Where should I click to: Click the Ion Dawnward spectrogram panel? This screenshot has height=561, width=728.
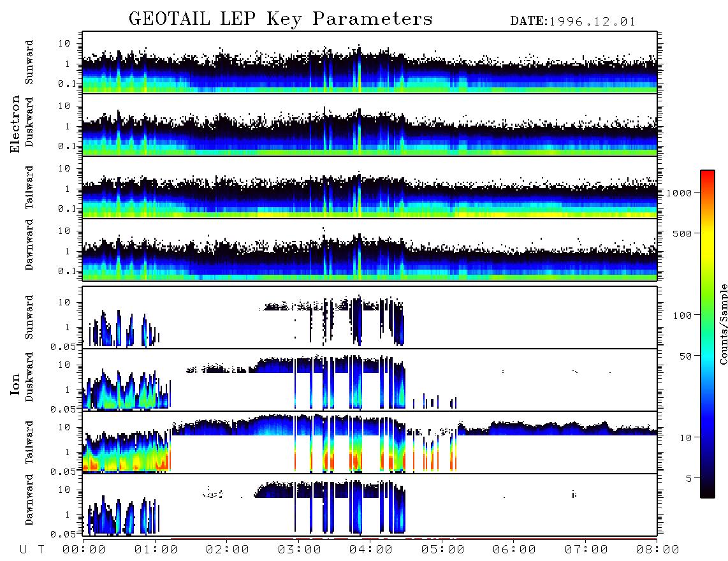tap(370, 505)
